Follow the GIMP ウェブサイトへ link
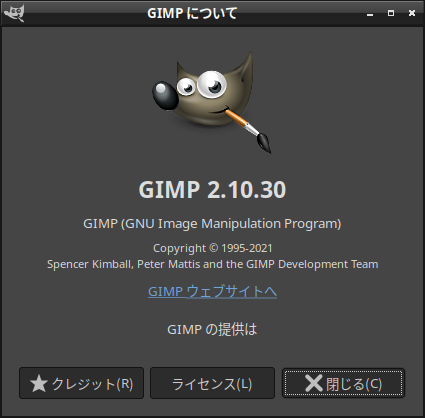Image resolution: width=425 pixels, height=418 pixels. pyautogui.click(x=212, y=292)
